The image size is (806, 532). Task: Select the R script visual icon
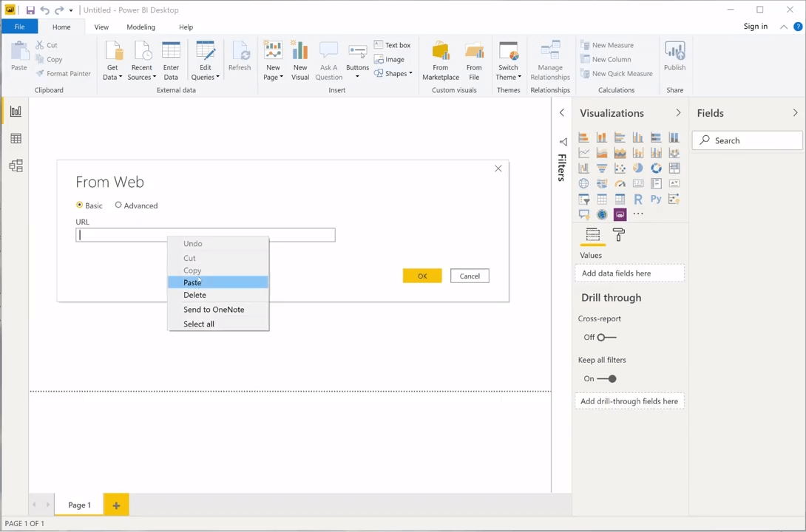tap(638, 199)
